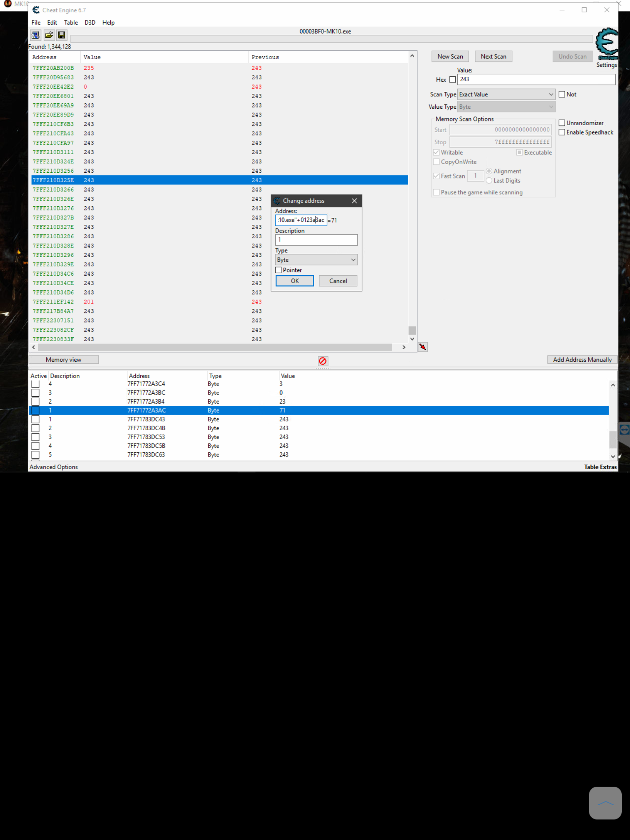Viewport: 630px width, 840px height.
Task: Activate entry at address 7FF71783DC43
Action: (36, 420)
